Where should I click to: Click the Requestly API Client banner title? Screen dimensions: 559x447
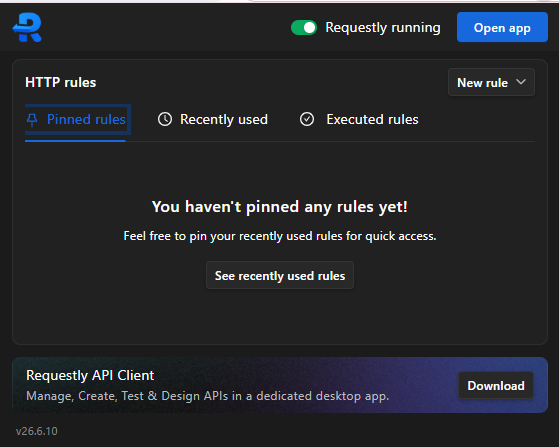[90, 375]
